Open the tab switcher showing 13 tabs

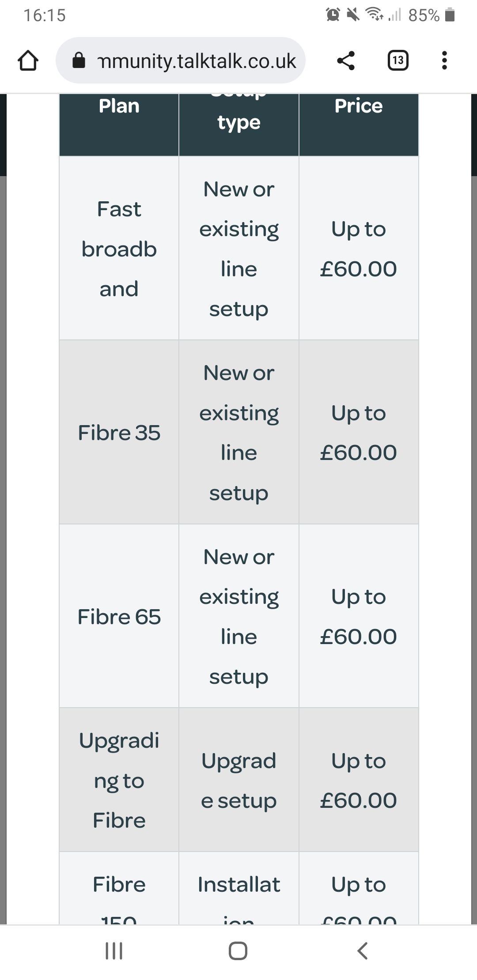tap(397, 61)
